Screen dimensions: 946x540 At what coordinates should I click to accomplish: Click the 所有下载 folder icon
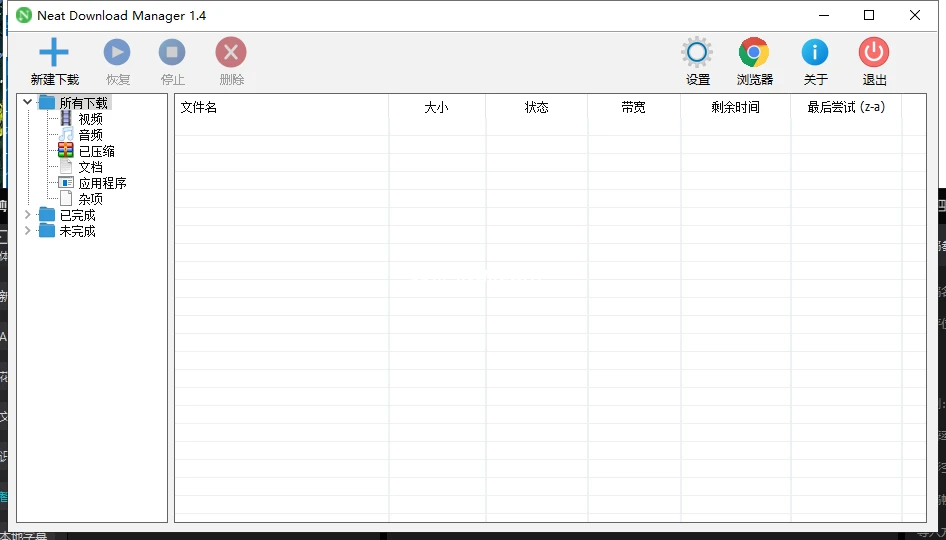click(47, 103)
